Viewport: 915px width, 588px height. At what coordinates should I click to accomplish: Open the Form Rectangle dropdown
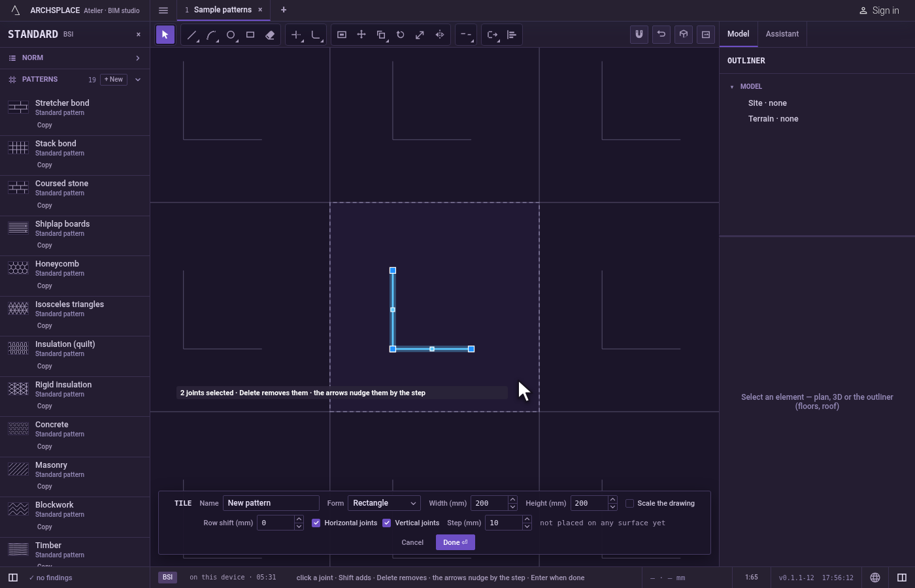(x=384, y=503)
